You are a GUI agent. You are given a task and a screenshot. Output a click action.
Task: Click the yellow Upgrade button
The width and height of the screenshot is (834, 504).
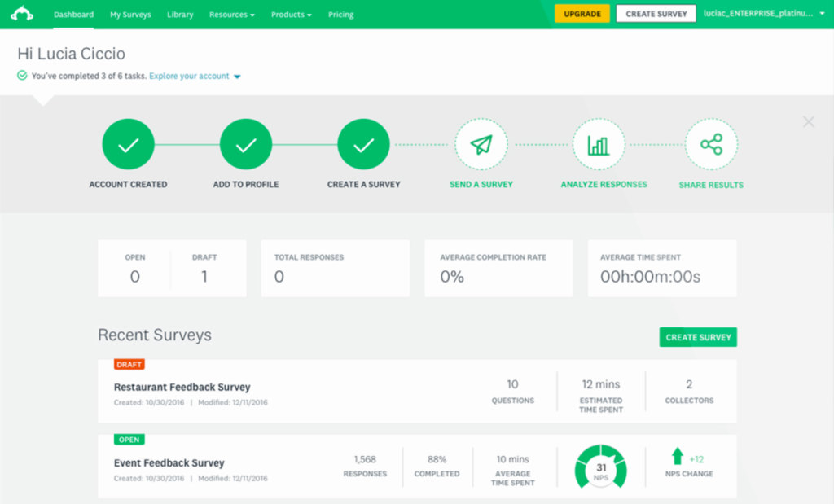(x=582, y=14)
